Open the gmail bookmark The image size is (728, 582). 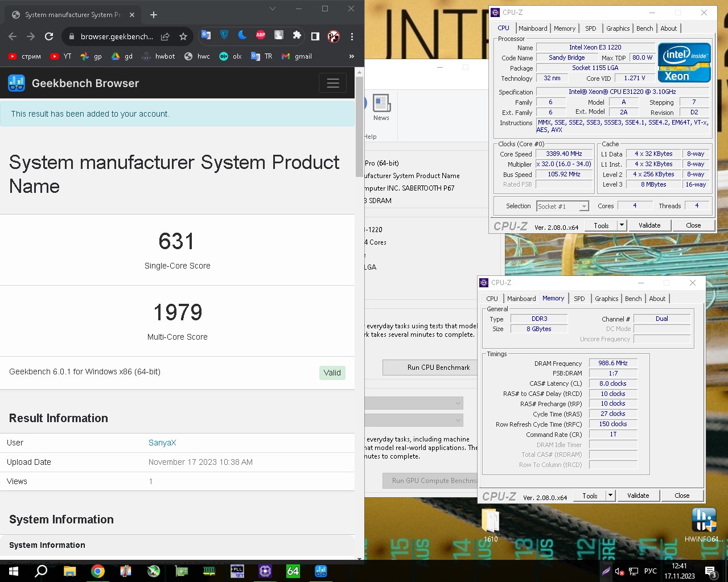point(297,56)
